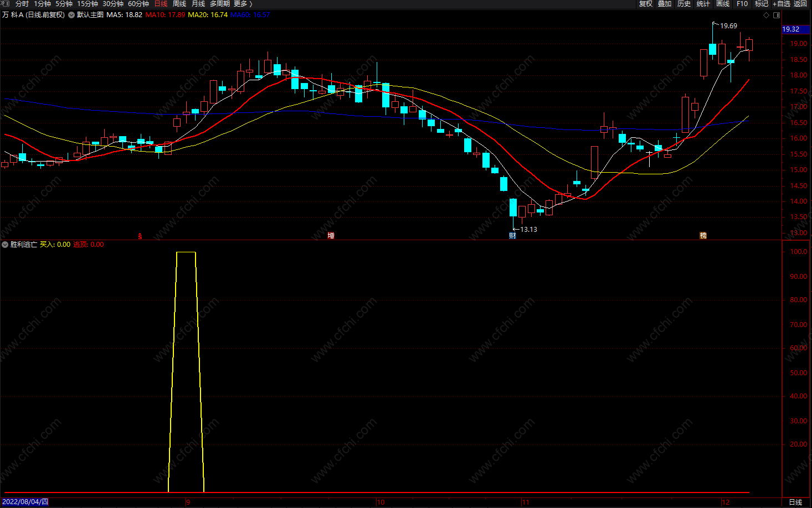Activate 画线 drawing tools
812x508 pixels.
(x=723, y=3)
